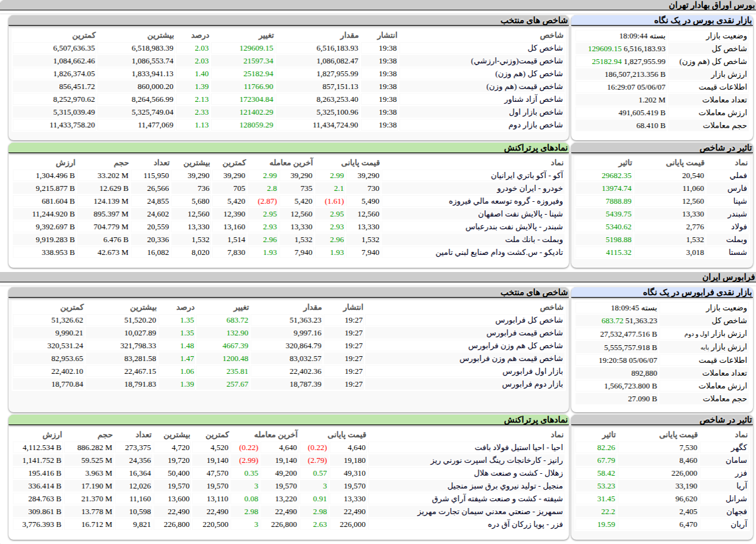Click the index amount 8,263,253.40
This screenshot has height=544, width=756.
337,99
